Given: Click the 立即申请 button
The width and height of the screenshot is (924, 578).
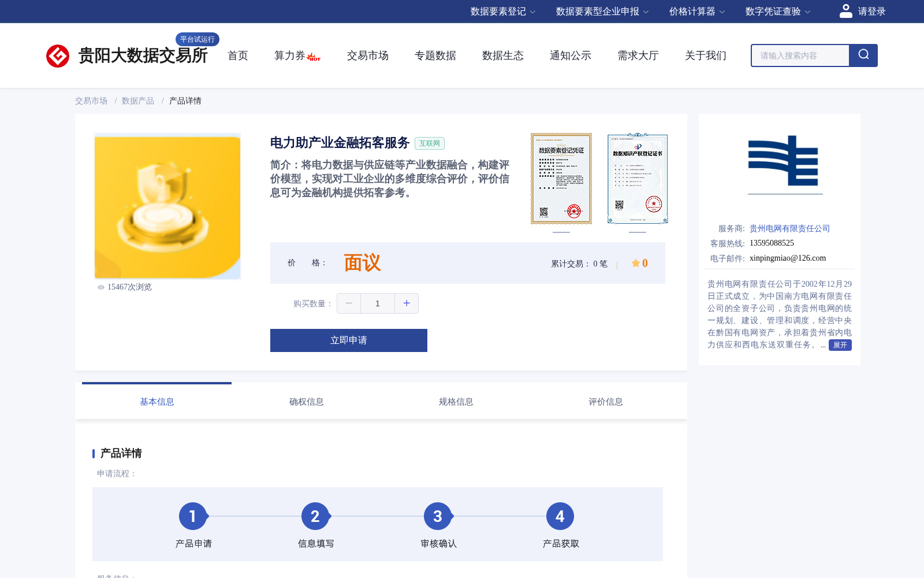Looking at the screenshot, I should coord(349,340).
